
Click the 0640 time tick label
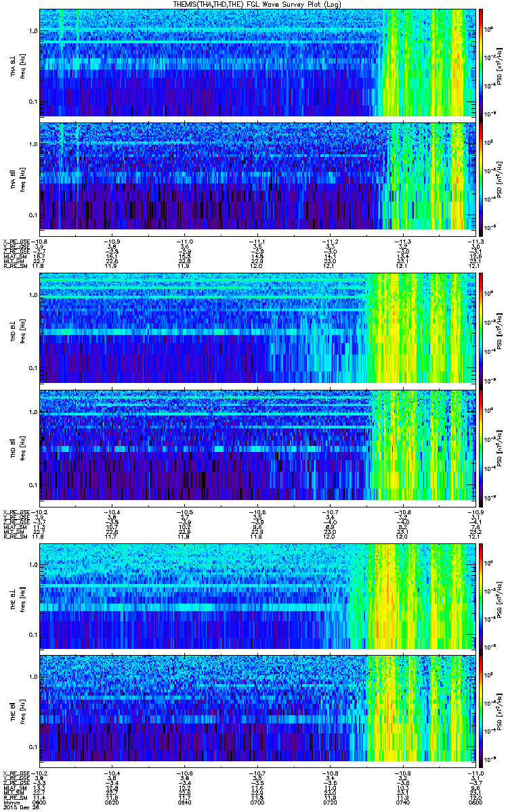184,802
